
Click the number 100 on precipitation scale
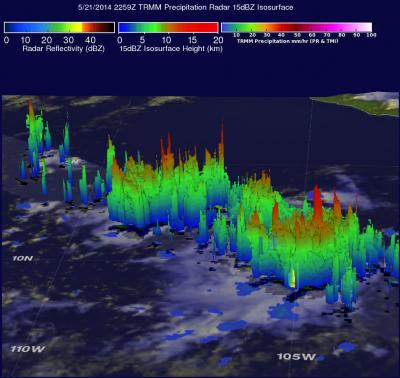[371, 35]
